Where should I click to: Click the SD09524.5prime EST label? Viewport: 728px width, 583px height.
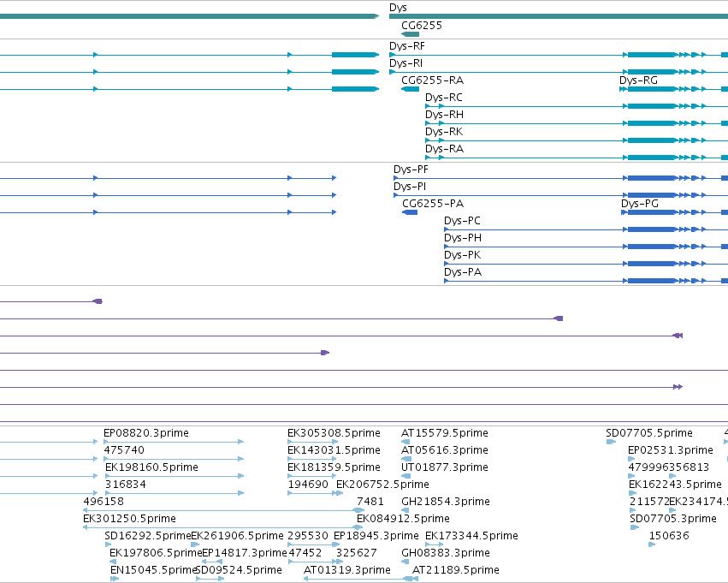[240, 571]
